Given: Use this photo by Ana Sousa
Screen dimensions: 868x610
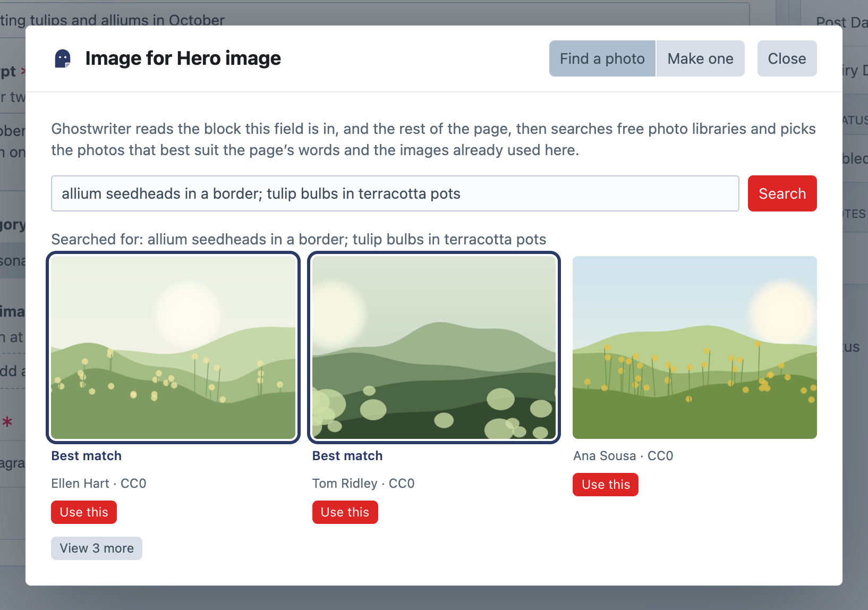Looking at the screenshot, I should point(606,485).
